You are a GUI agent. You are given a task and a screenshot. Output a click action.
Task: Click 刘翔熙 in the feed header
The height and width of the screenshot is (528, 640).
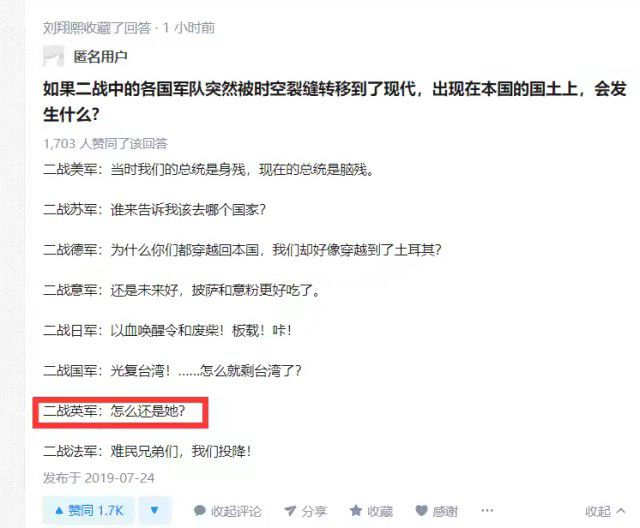[63, 28]
